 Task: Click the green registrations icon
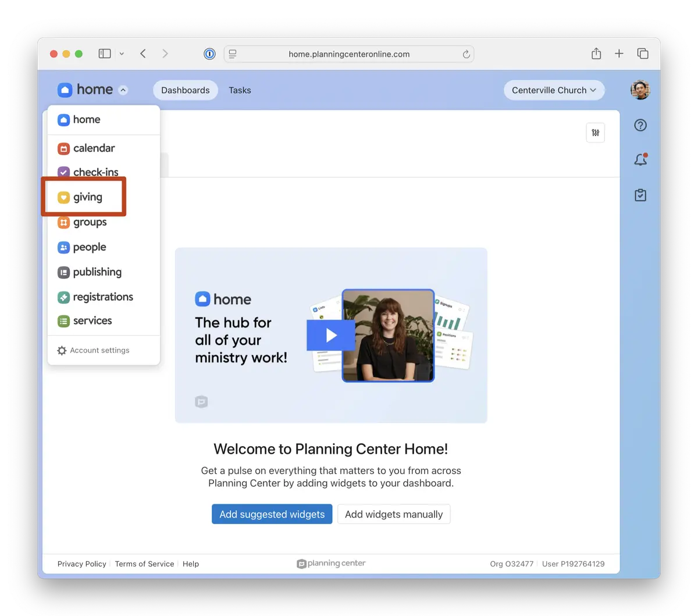(x=64, y=297)
